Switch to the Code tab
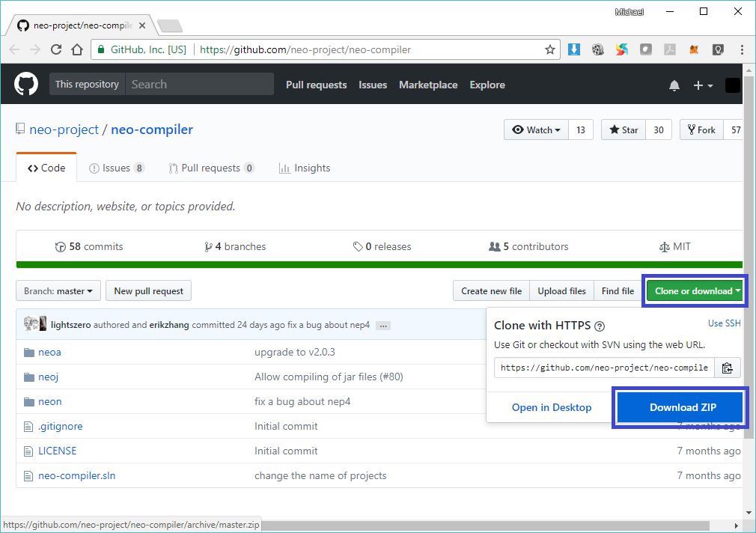 (46, 168)
